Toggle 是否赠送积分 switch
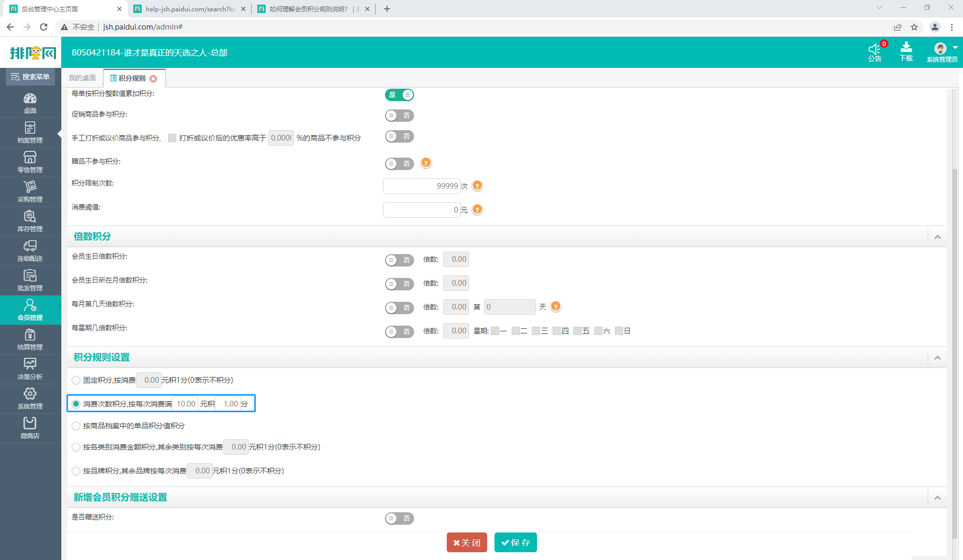Image resolution: width=963 pixels, height=560 pixels. tap(400, 519)
